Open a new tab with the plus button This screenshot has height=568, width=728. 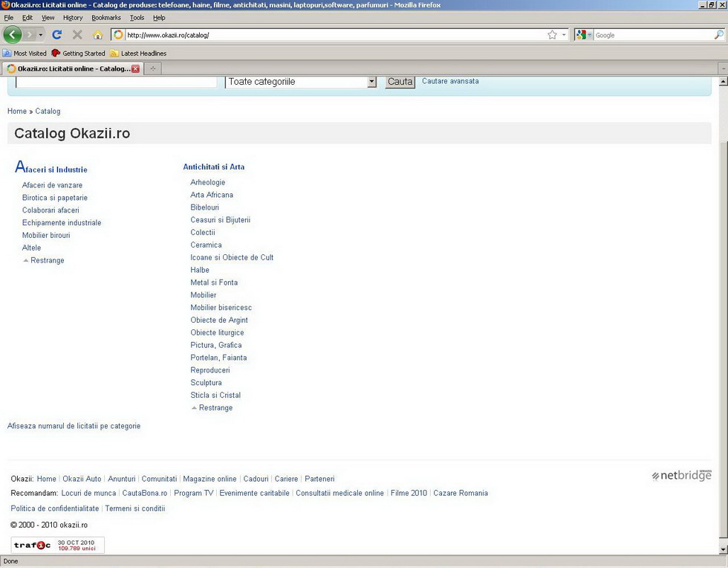[153, 68]
